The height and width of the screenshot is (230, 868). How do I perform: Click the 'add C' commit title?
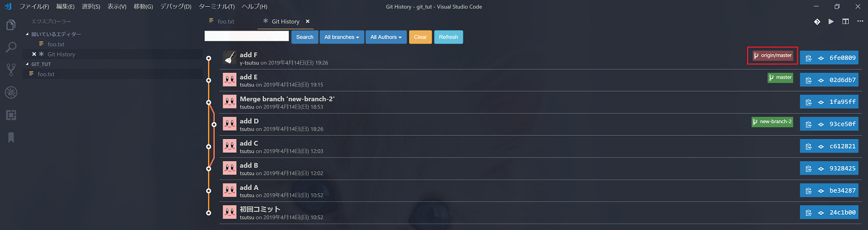[249, 143]
